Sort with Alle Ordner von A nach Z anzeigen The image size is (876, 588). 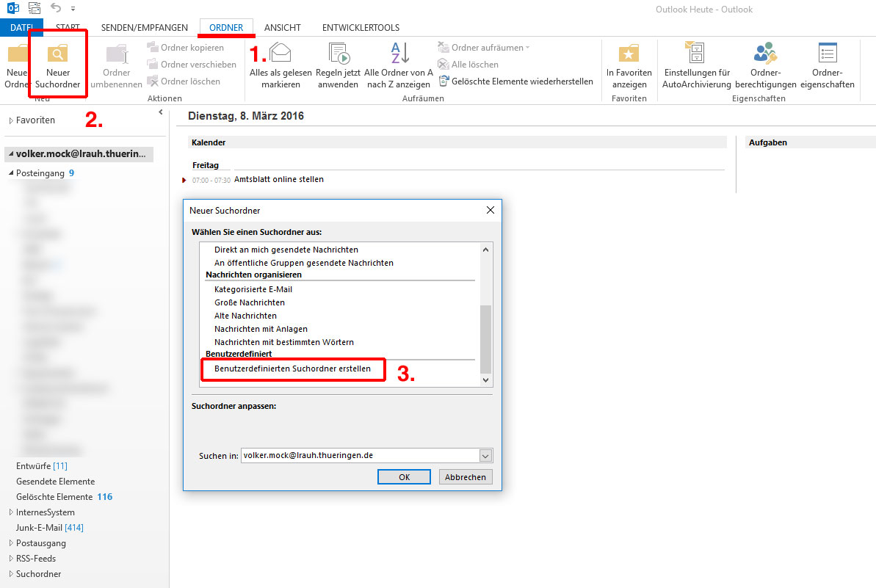pos(399,66)
